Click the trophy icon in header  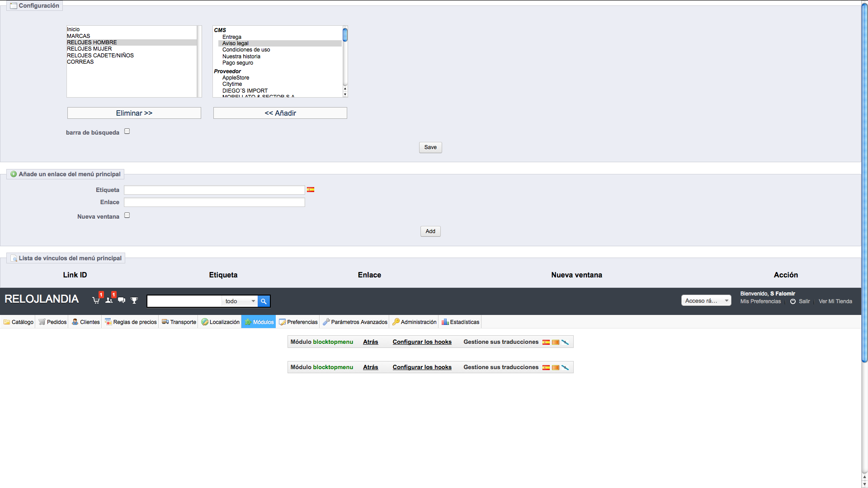(134, 300)
